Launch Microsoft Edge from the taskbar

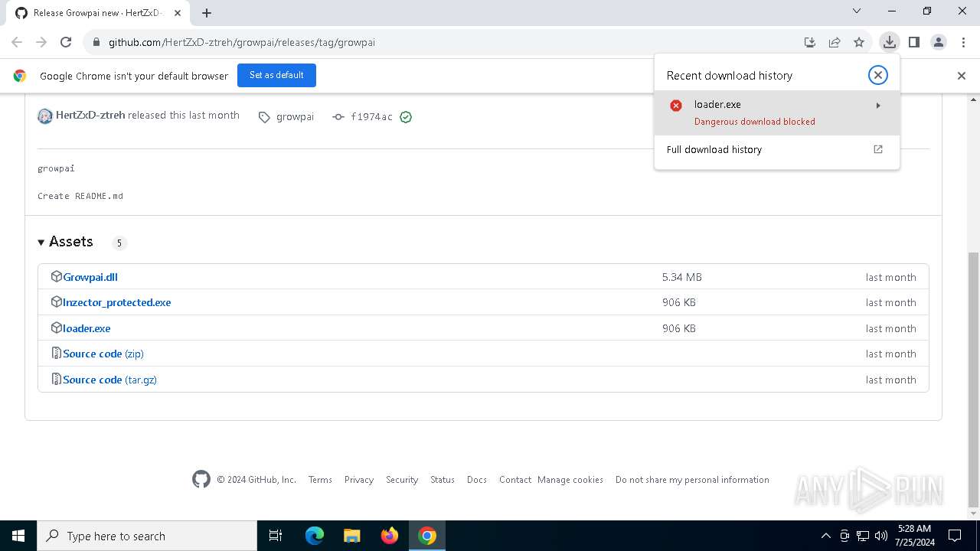pyautogui.click(x=315, y=536)
